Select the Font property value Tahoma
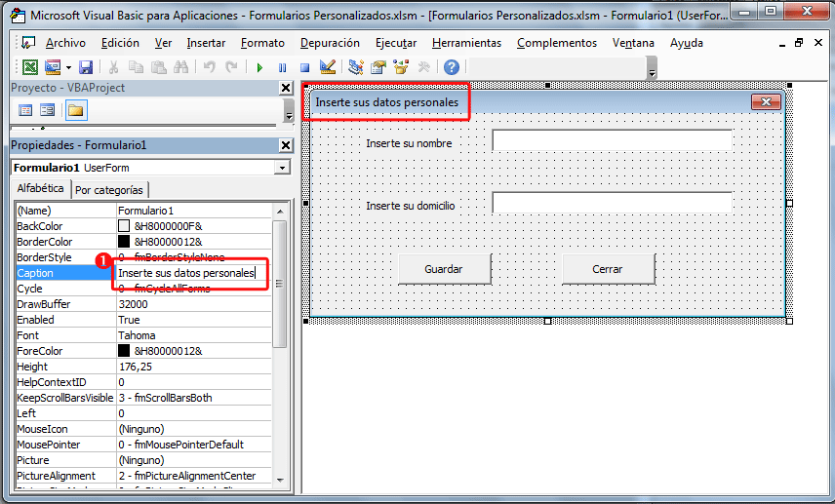The height and width of the screenshot is (504, 835). pyautogui.click(x=193, y=335)
